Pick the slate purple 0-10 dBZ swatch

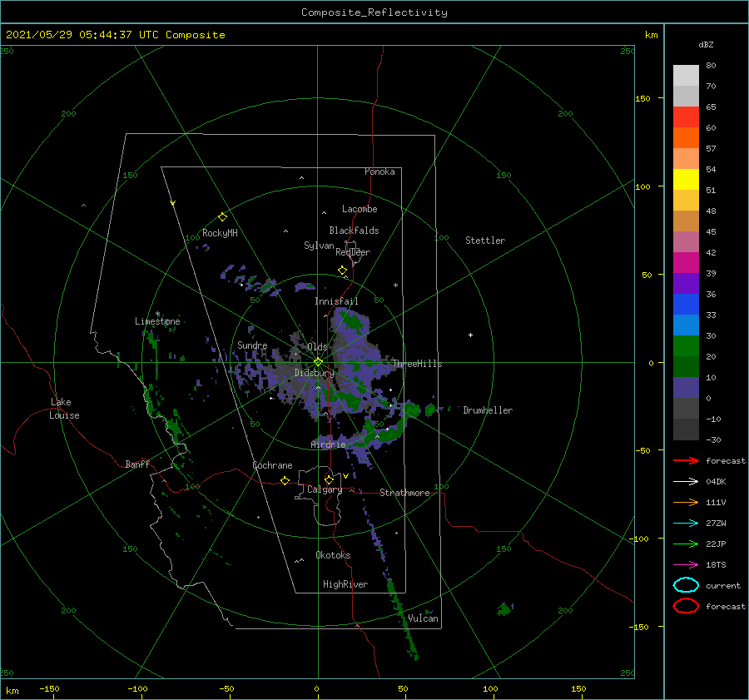tap(686, 388)
